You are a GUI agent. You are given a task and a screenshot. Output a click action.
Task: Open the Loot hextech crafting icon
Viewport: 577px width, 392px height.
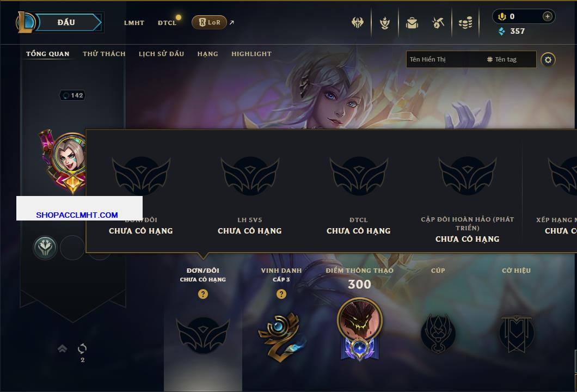pyautogui.click(x=438, y=23)
